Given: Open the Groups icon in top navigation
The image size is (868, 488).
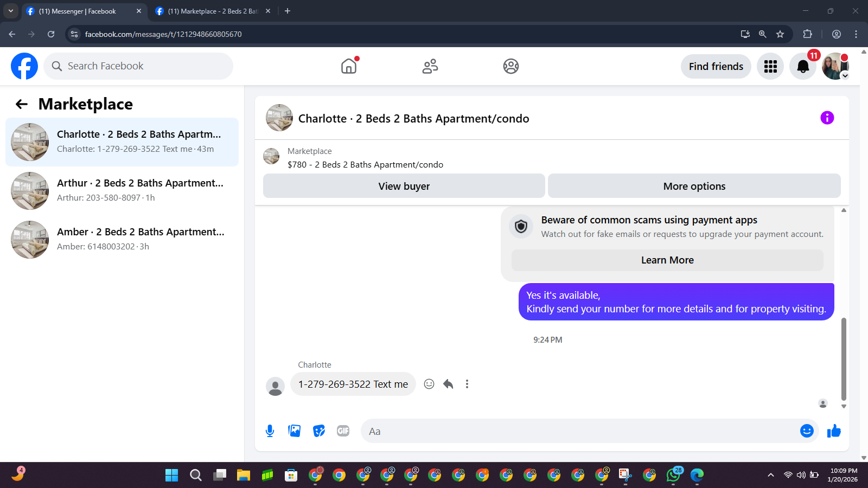Looking at the screenshot, I should coord(511,66).
